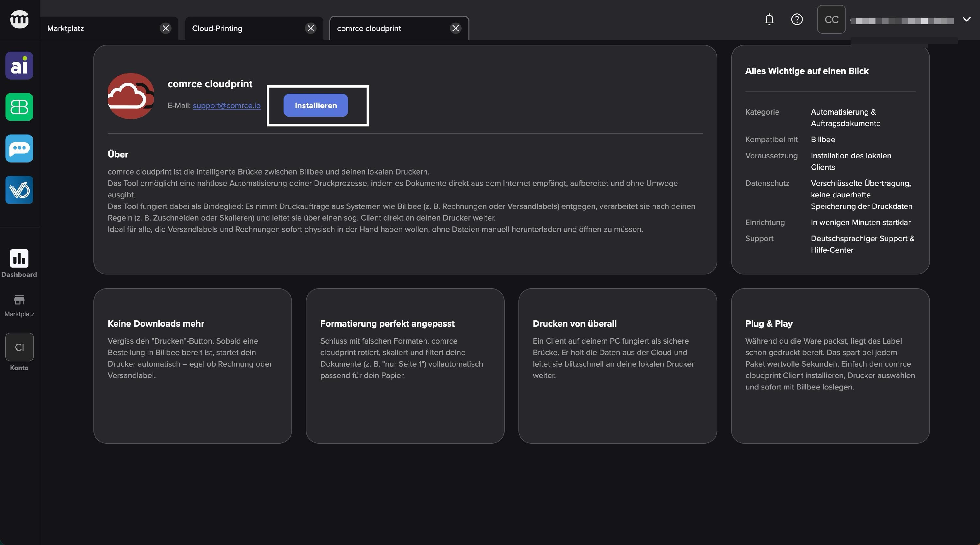Expand the user account dropdown chevron

coord(966,19)
